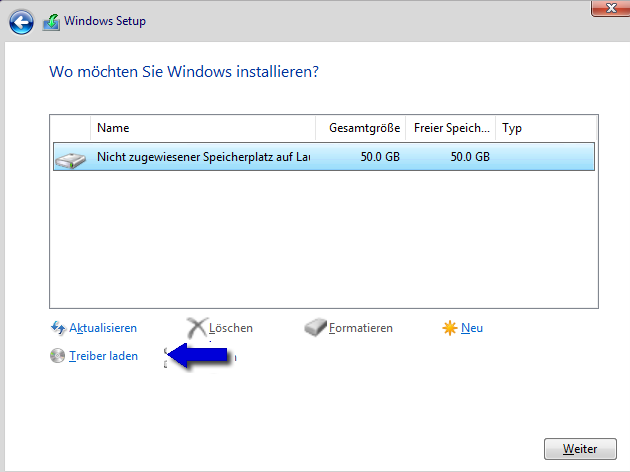The width and height of the screenshot is (630, 472).
Task: Click the 50.0 GB free space cell
Action: point(470,157)
